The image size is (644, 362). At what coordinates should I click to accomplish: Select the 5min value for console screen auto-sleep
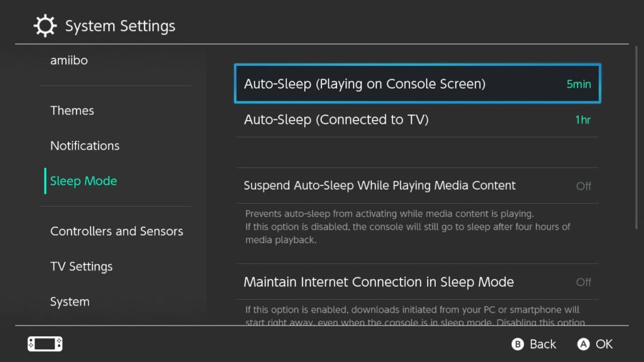tap(578, 84)
